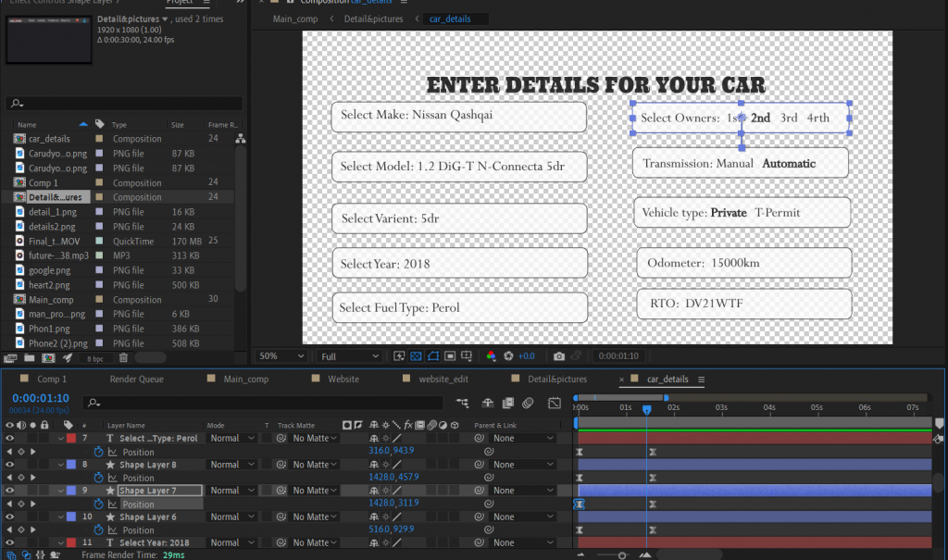This screenshot has width=948, height=560.
Task: Collapse Shape Layer 7 properties twirl
Action: tap(60, 491)
